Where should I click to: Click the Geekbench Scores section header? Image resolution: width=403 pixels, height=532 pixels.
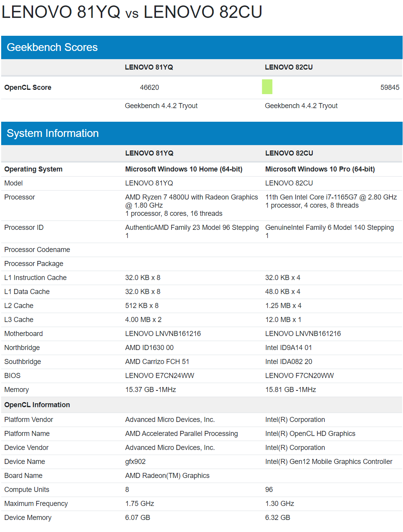[x=202, y=47]
